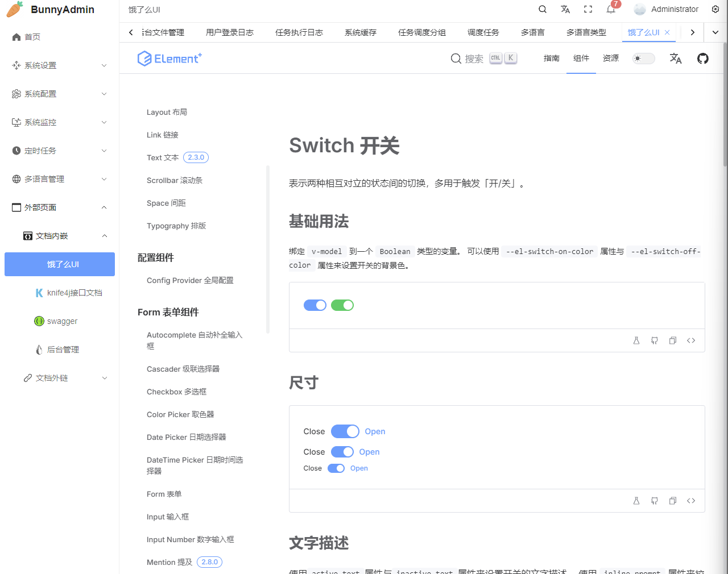Expand the 多语言管理 menu
The image size is (728, 574).
pyautogui.click(x=60, y=179)
